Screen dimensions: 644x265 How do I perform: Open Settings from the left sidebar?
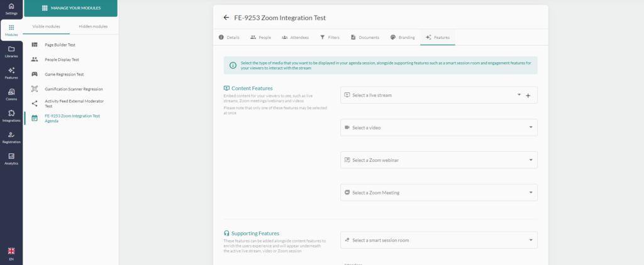[11, 8]
